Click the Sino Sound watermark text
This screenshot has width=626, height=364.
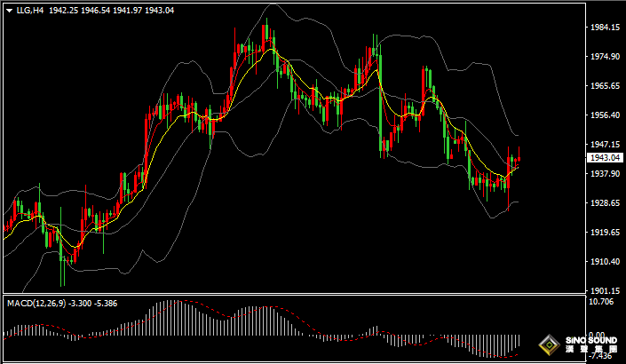point(588,344)
